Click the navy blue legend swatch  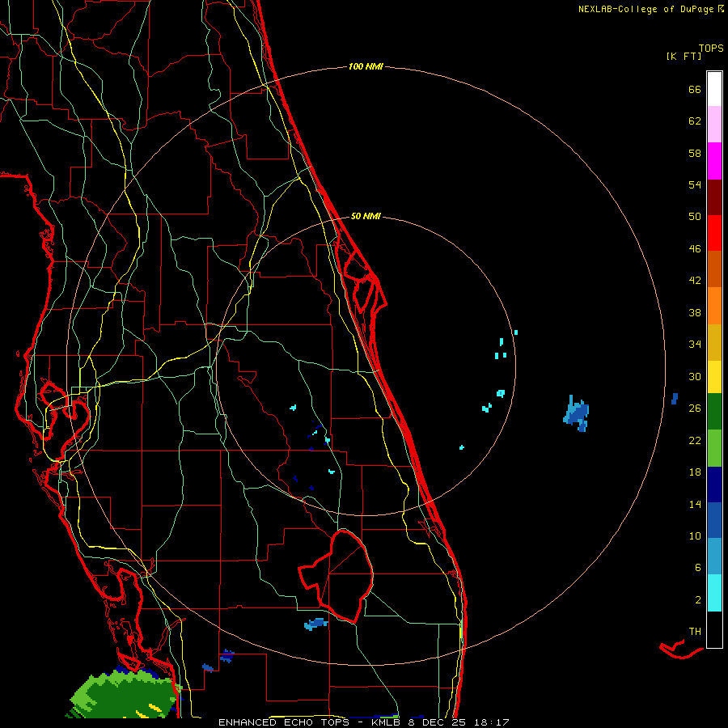[x=714, y=485]
